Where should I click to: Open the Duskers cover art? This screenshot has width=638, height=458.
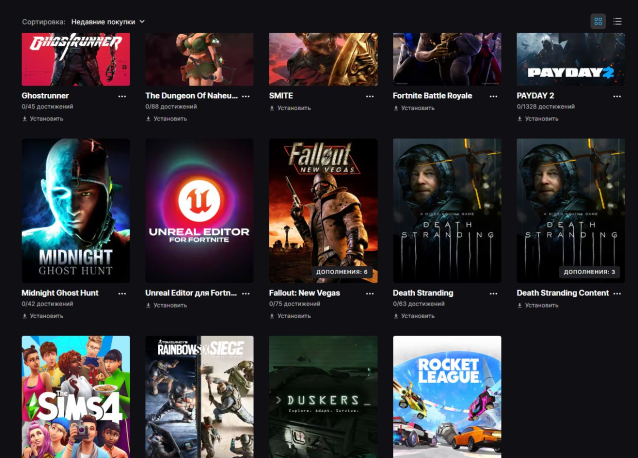tap(323, 397)
